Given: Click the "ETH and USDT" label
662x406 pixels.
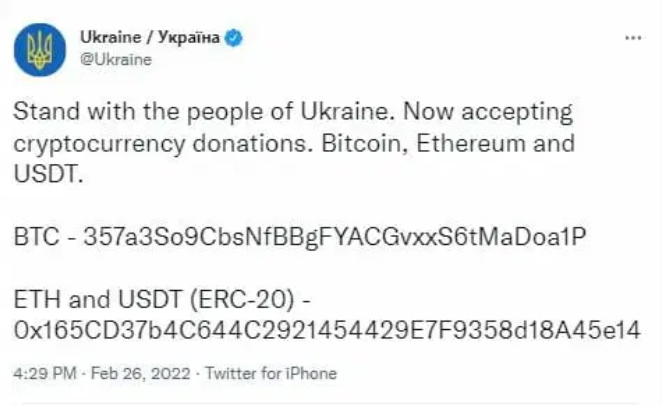Looking at the screenshot, I should point(89,298).
